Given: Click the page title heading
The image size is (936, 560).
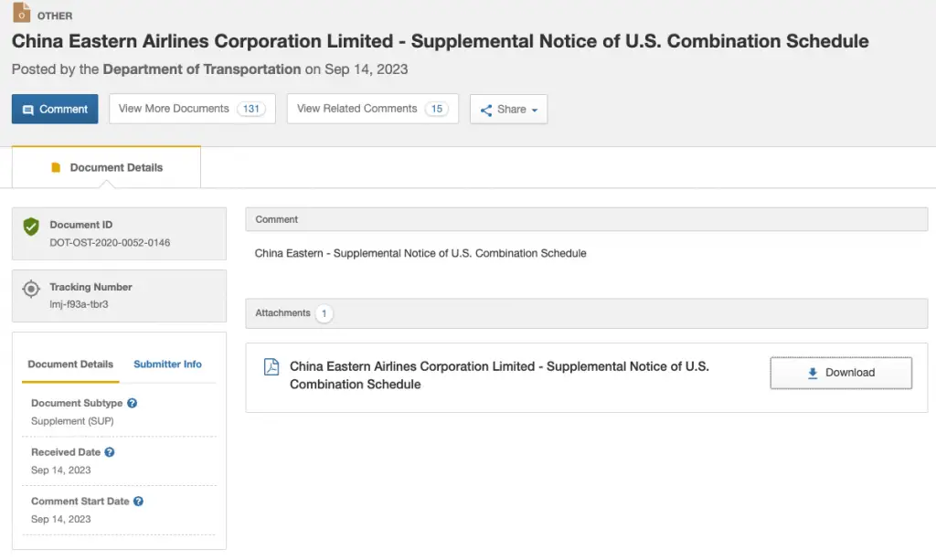Looking at the screenshot, I should coord(440,41).
